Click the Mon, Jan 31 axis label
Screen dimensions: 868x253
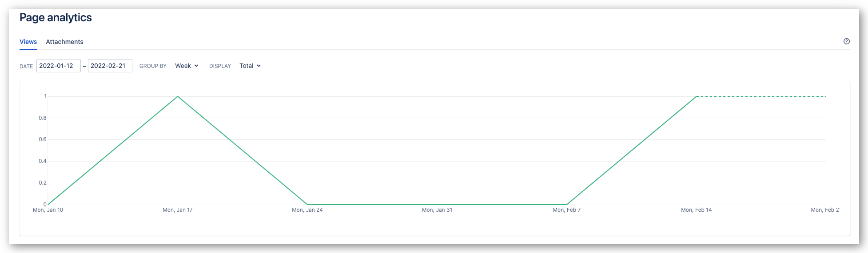[437, 210]
